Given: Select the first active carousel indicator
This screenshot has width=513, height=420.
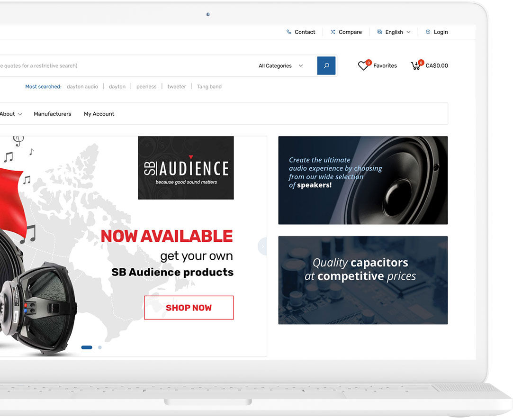Looking at the screenshot, I should (x=87, y=347).
